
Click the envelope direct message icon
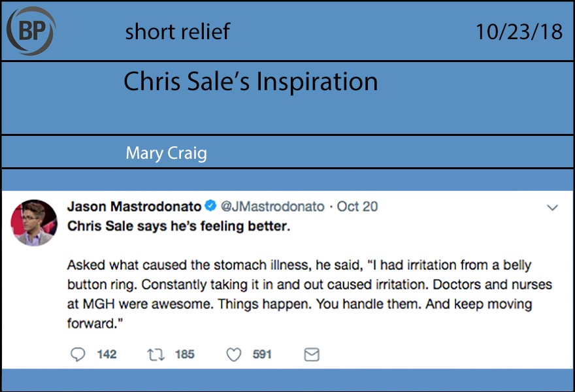[312, 354]
